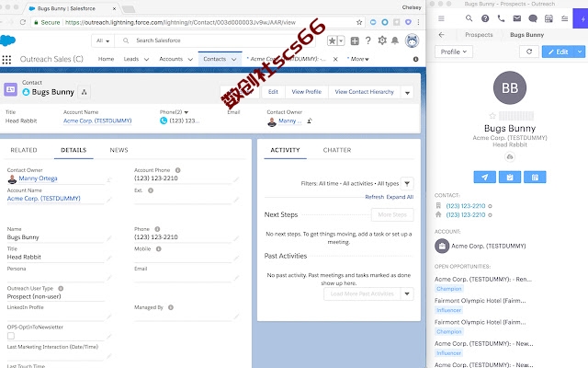This screenshot has width=588, height=368.
Task: Switch to the Activity tab
Action: pos(285,150)
